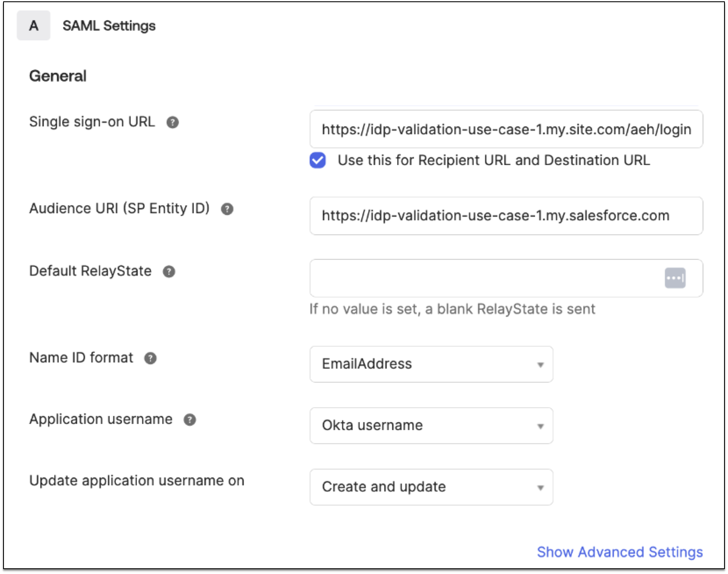The width and height of the screenshot is (728, 574).
Task: Click the ellipsis icon in RelayState field
Action: point(676,278)
